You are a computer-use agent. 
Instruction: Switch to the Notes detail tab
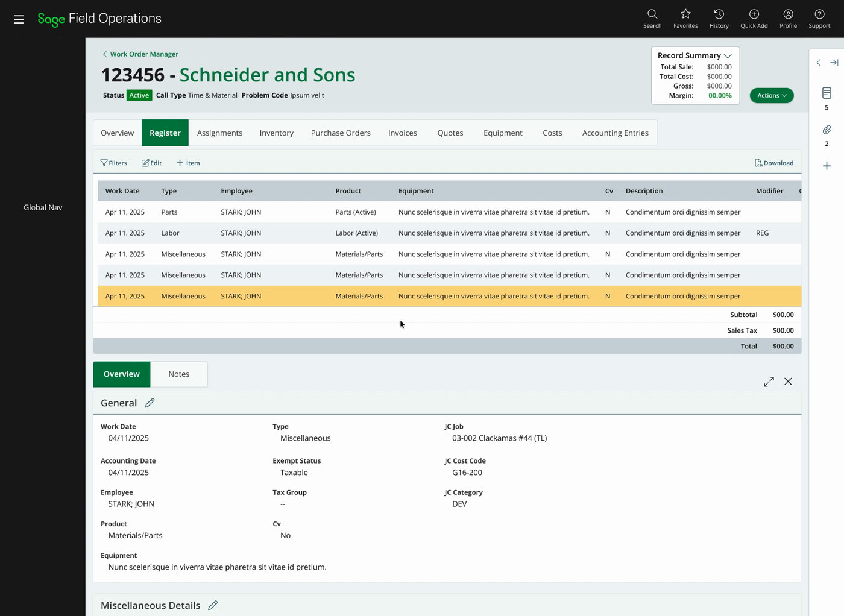(179, 374)
